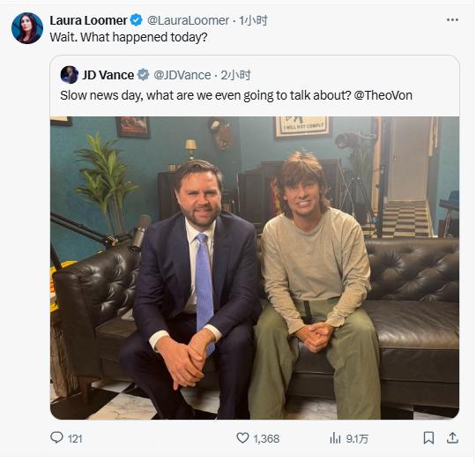This screenshot has height=462, width=476.
Task: Open the @LauraLoomer handle link
Action: point(189,20)
